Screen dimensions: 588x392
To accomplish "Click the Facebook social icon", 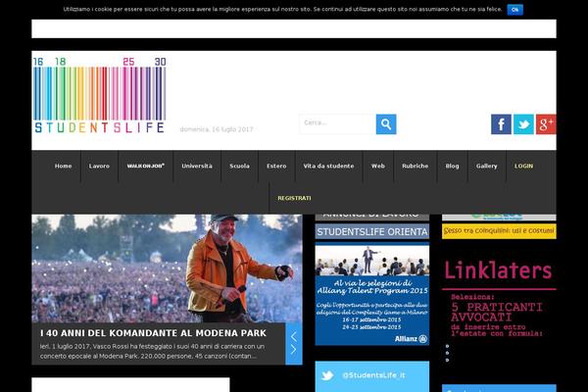I will point(501,124).
